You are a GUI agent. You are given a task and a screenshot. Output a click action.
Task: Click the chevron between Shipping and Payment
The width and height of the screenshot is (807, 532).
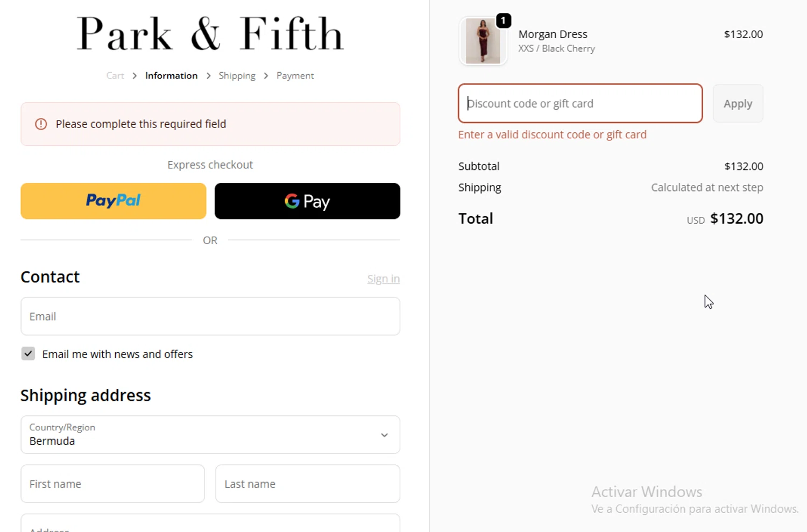coord(266,76)
